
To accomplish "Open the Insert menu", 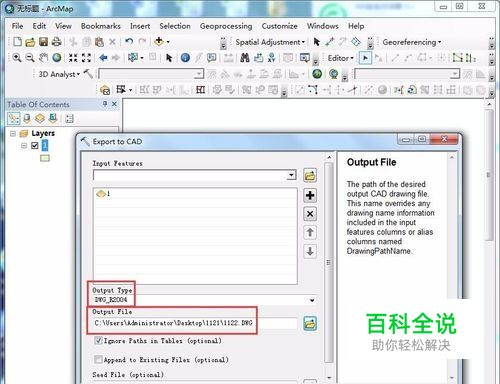I will pos(140,26).
